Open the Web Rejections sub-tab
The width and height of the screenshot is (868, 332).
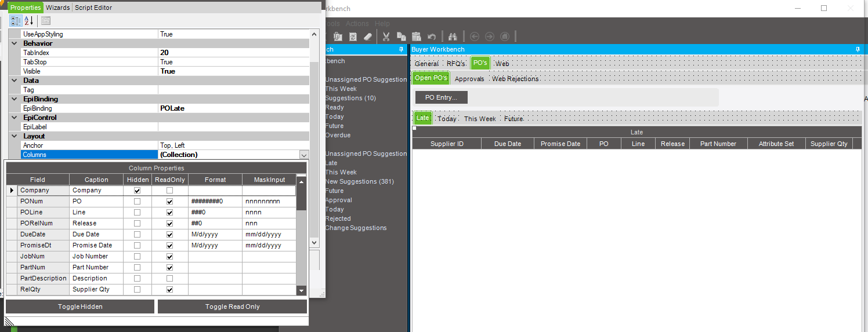pos(515,79)
